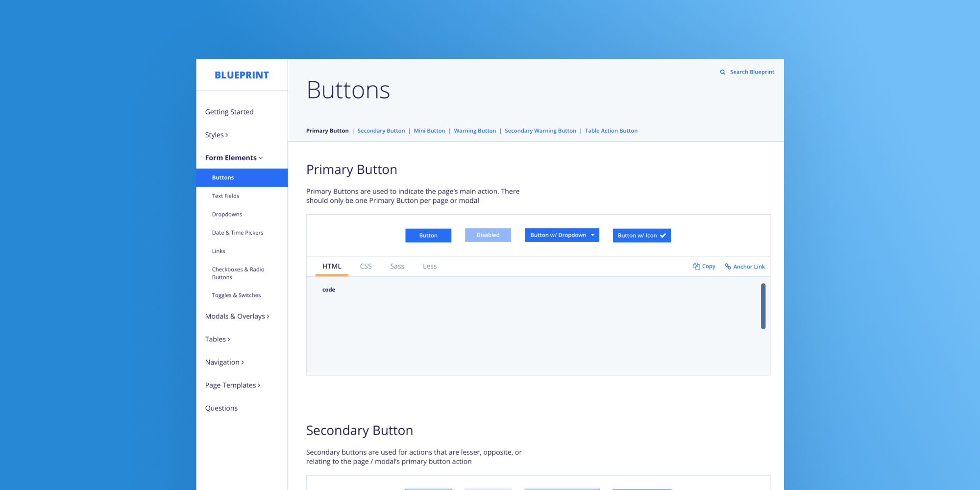The width and height of the screenshot is (980, 490).
Task: Open the Button w/ Dropdown caret arrow
Action: pyautogui.click(x=592, y=235)
